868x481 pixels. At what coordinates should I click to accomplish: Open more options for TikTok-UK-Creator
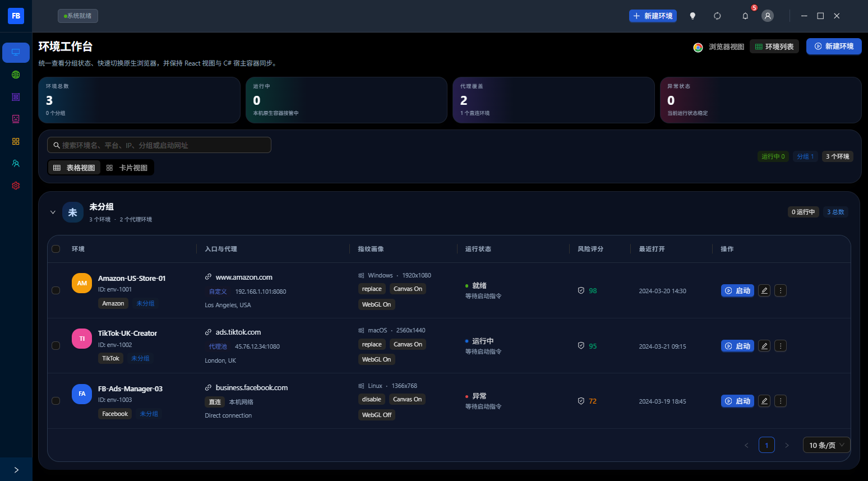(x=781, y=346)
